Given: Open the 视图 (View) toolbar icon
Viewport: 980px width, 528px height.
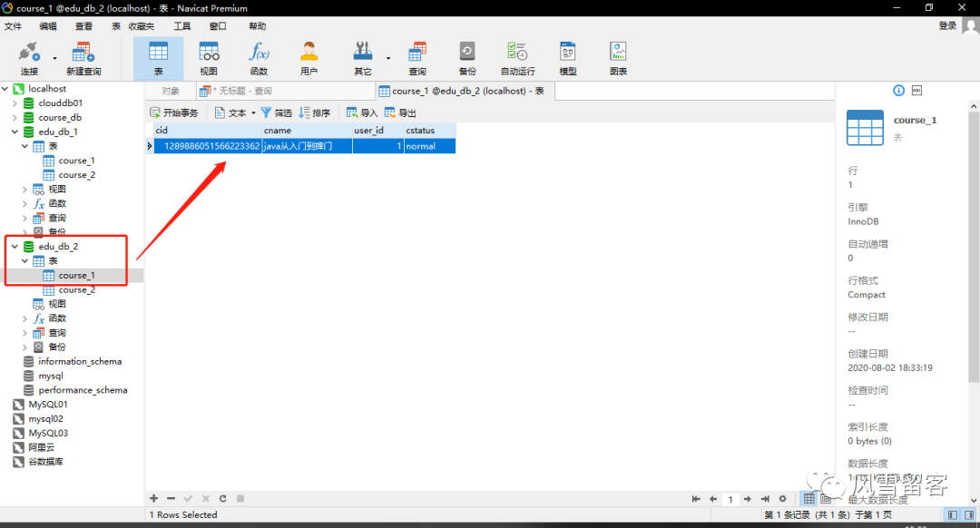Looking at the screenshot, I should (x=209, y=59).
